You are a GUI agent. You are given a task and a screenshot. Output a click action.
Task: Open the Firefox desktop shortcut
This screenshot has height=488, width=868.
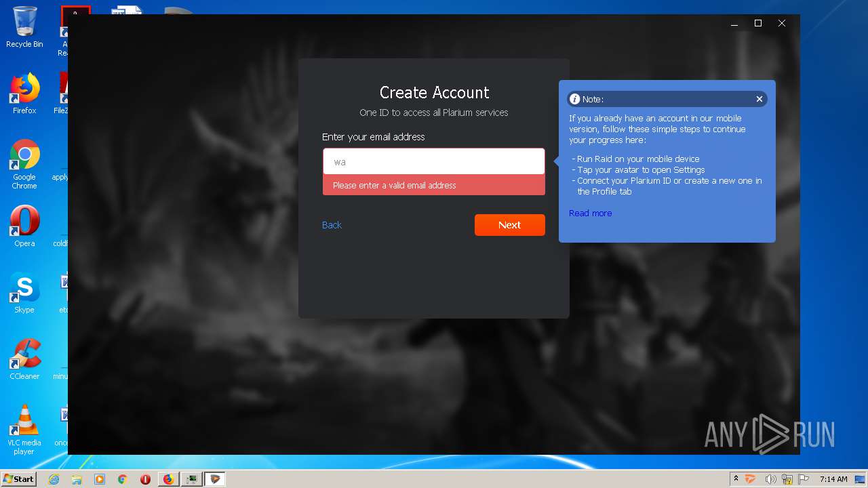pos(24,94)
